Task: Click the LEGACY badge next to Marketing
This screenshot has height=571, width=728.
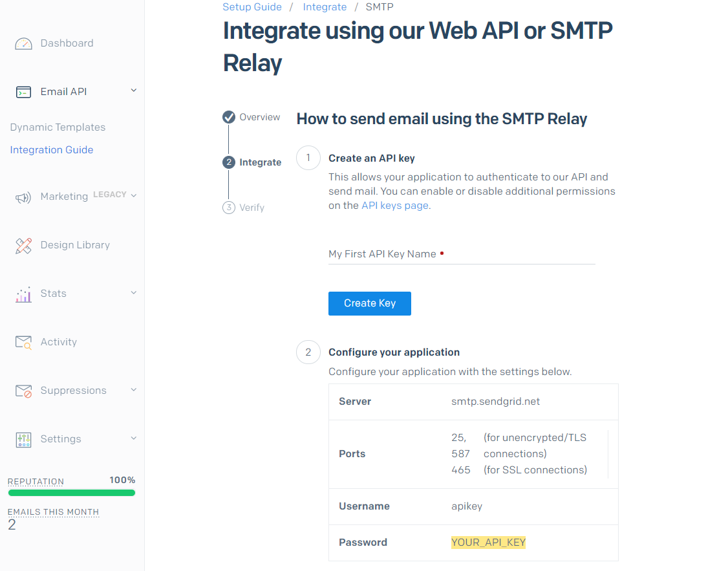Action: coord(109,195)
